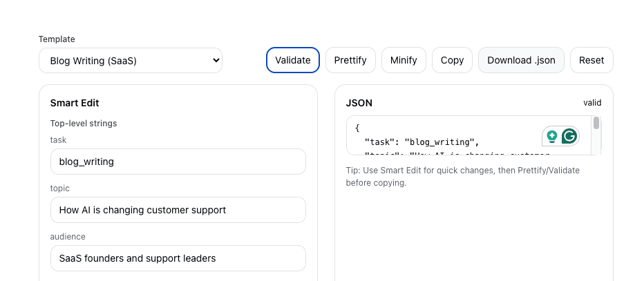Click the valid status indicator
The width and height of the screenshot is (644, 281).
(592, 103)
